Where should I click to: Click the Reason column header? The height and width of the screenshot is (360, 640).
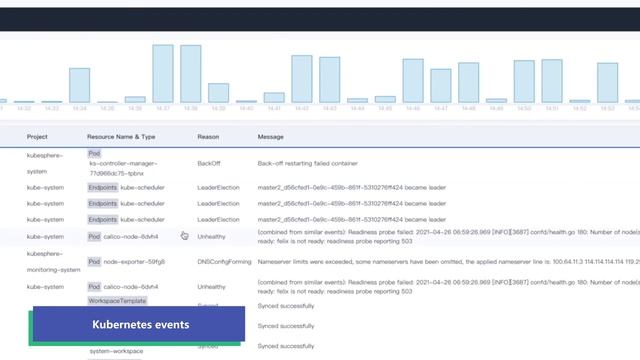pos(208,137)
